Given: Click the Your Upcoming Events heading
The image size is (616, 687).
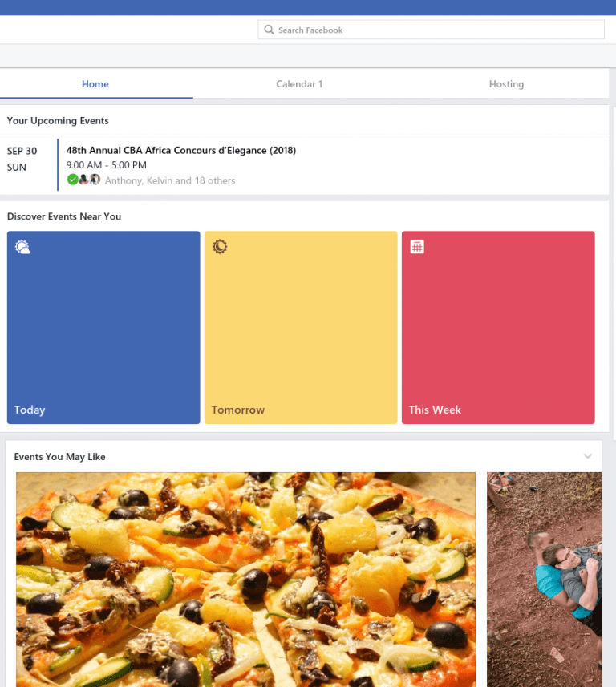Looking at the screenshot, I should tap(58, 120).
